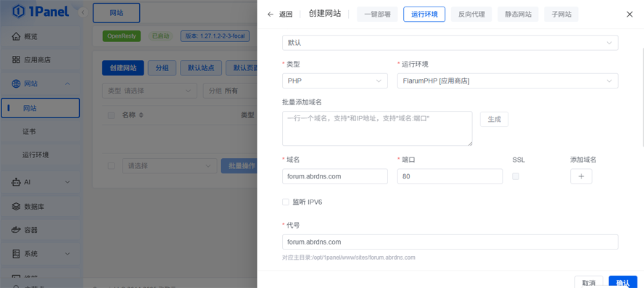This screenshot has height=288, width=644.
Task: Click the 系统 server icon
Action: point(16,254)
